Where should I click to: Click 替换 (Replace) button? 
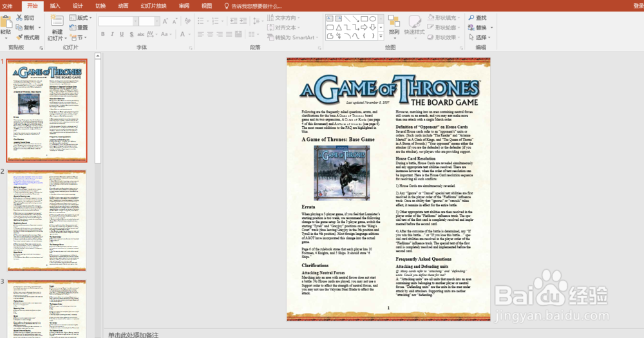[478, 28]
